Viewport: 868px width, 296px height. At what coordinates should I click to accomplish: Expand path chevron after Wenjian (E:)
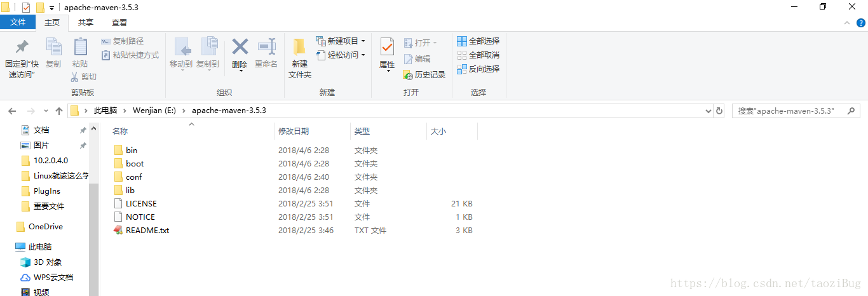[x=184, y=111]
